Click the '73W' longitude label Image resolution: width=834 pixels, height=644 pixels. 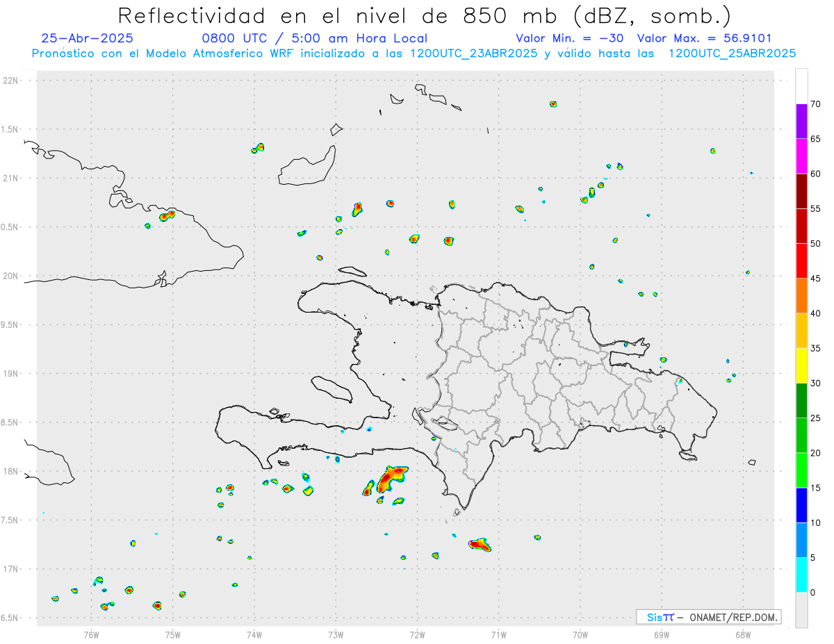336,634
